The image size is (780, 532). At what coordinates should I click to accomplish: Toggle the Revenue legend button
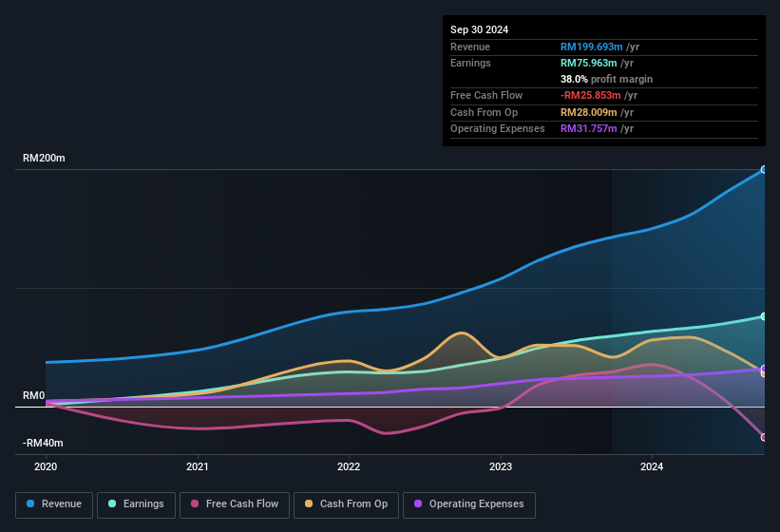[54, 504]
